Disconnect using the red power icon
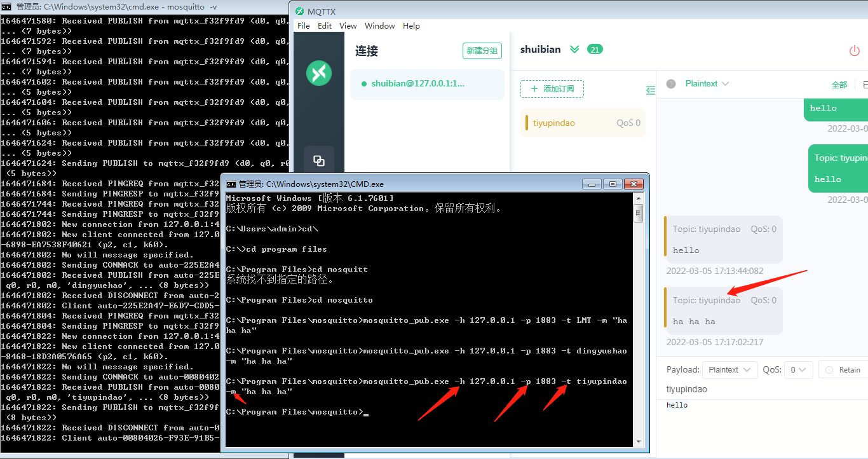 pos(854,50)
